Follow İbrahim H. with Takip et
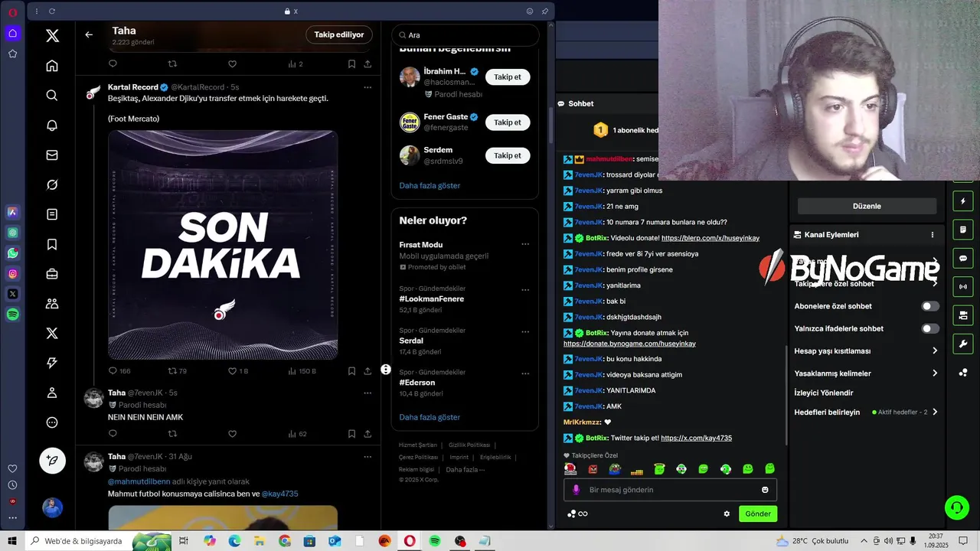The width and height of the screenshot is (980, 551). (508, 77)
